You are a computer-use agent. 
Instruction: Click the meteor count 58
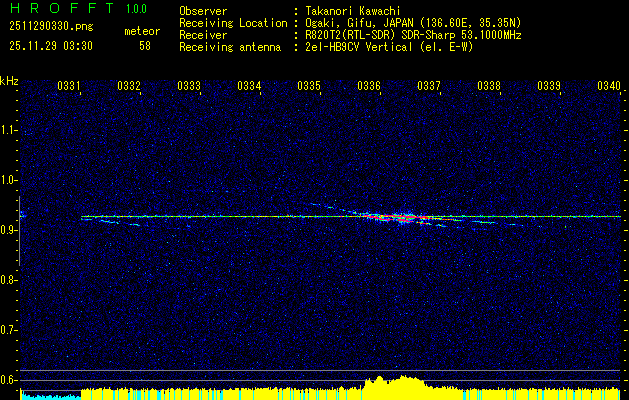click(145, 46)
